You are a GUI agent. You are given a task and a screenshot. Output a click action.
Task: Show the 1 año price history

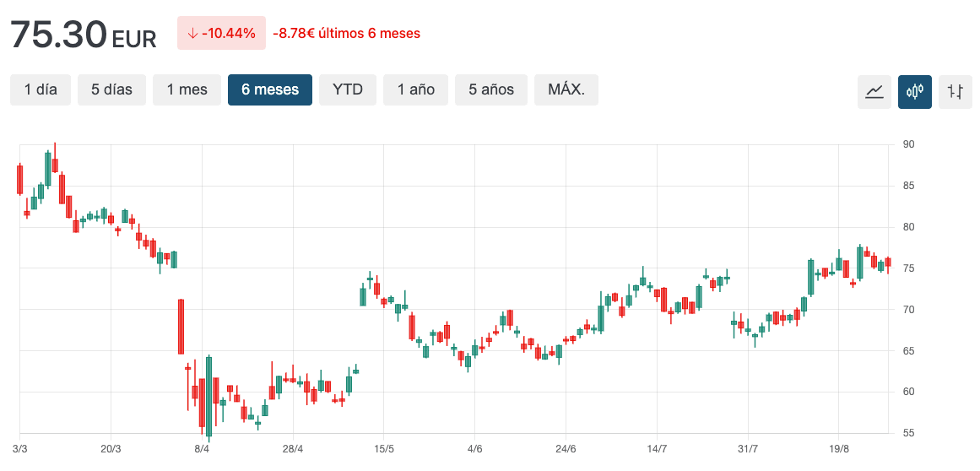pos(415,89)
